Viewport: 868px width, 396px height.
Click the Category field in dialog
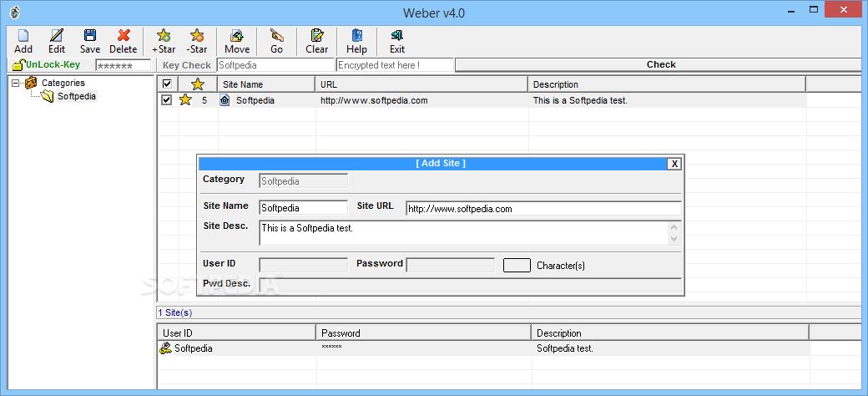(x=303, y=180)
